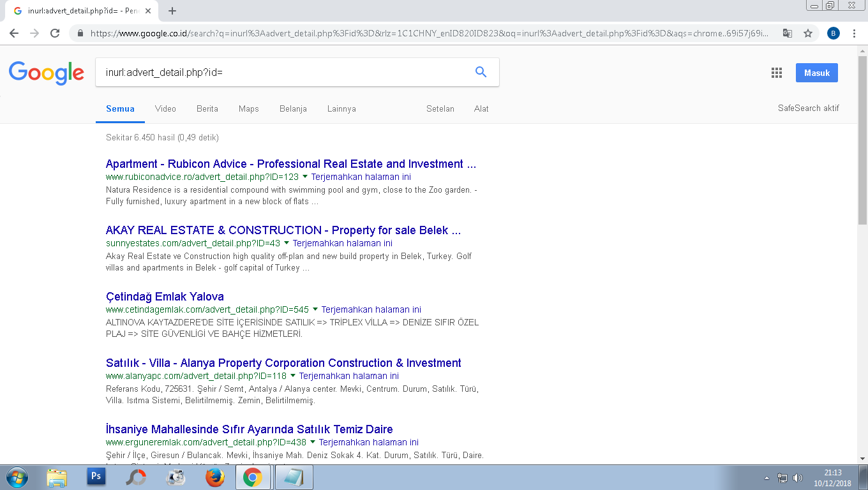This screenshot has width=868, height=490.
Task: Expand the options arrow for erguneremlak.com result
Action: (x=313, y=442)
